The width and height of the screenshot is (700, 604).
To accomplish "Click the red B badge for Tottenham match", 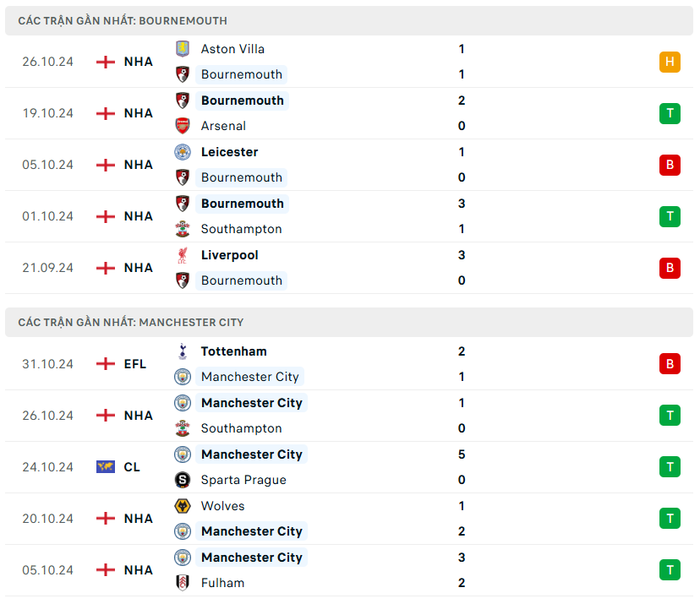I will [670, 364].
